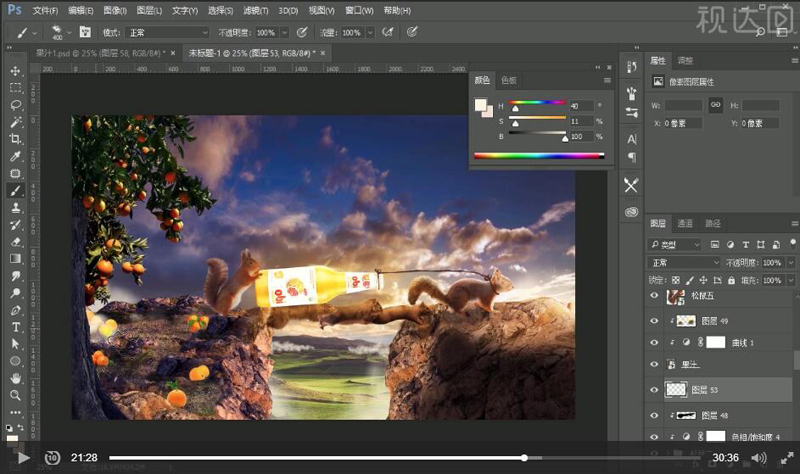Image resolution: width=800 pixels, height=474 pixels.
Task: Toggle the layer filter on/off switch
Action: tap(792, 243)
